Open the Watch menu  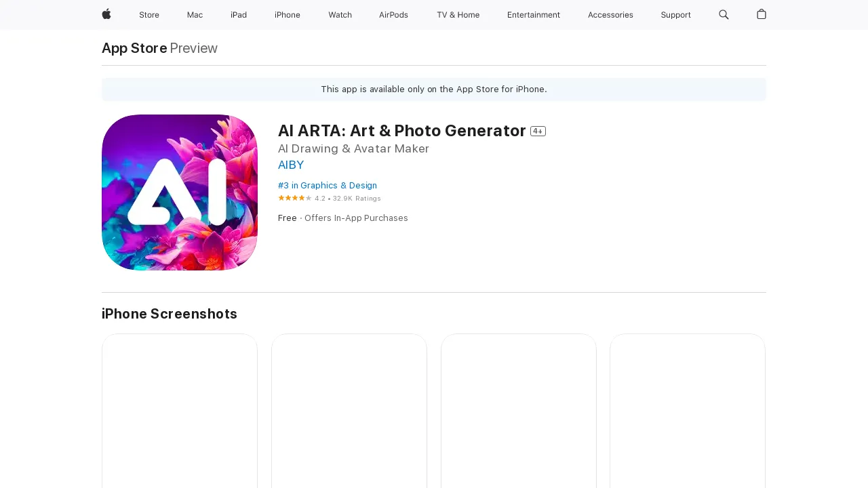point(340,15)
